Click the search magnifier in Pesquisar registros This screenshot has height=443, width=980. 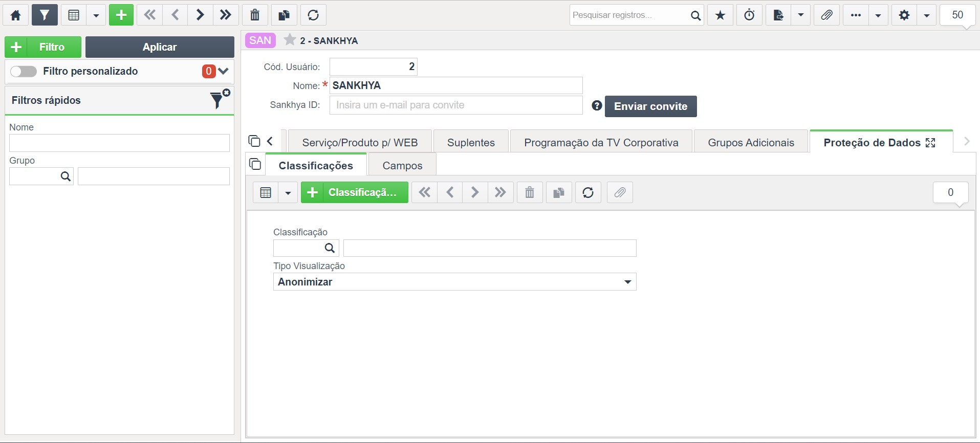pyautogui.click(x=695, y=15)
